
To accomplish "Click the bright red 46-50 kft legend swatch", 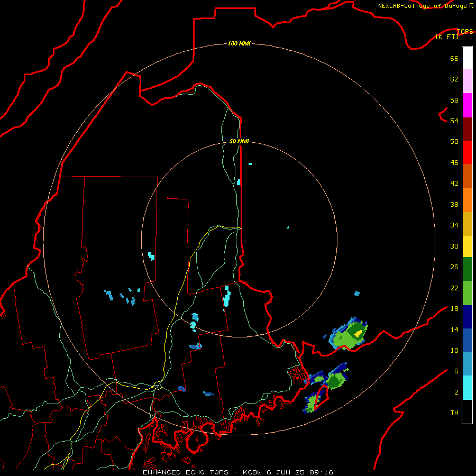I will (x=467, y=153).
